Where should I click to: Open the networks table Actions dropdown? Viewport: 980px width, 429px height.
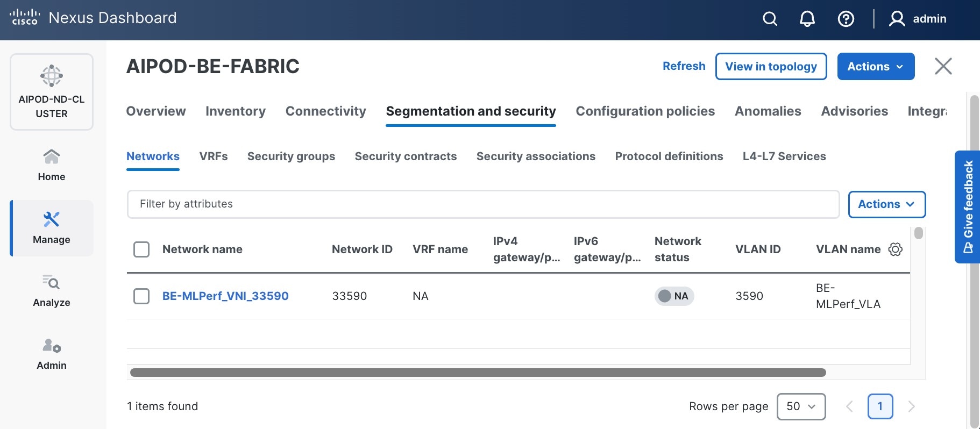886,204
